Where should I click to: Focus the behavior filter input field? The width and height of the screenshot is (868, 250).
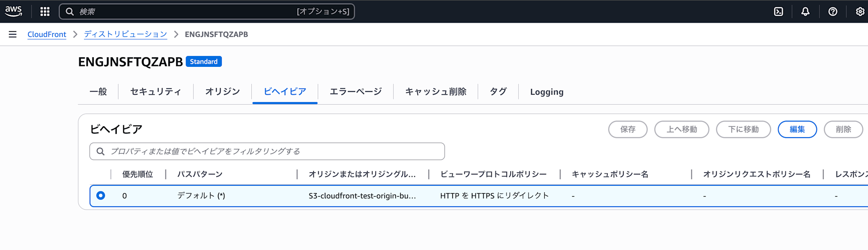coord(267,151)
